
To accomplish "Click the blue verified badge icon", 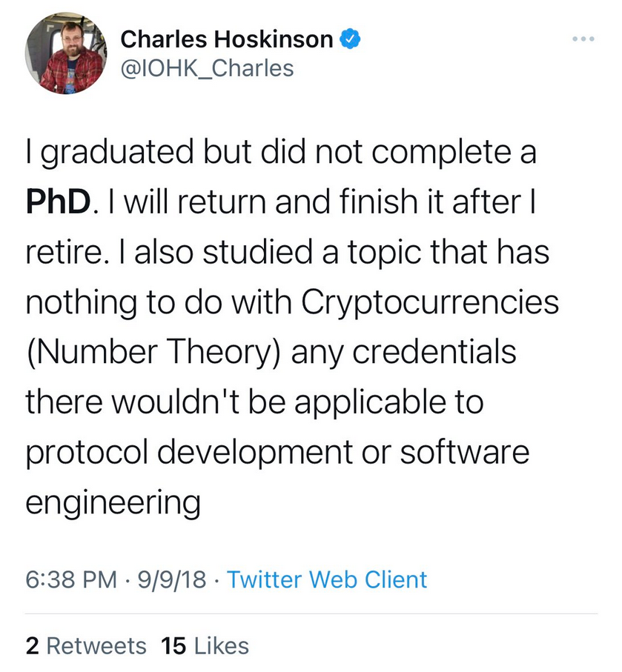I will [350, 39].
